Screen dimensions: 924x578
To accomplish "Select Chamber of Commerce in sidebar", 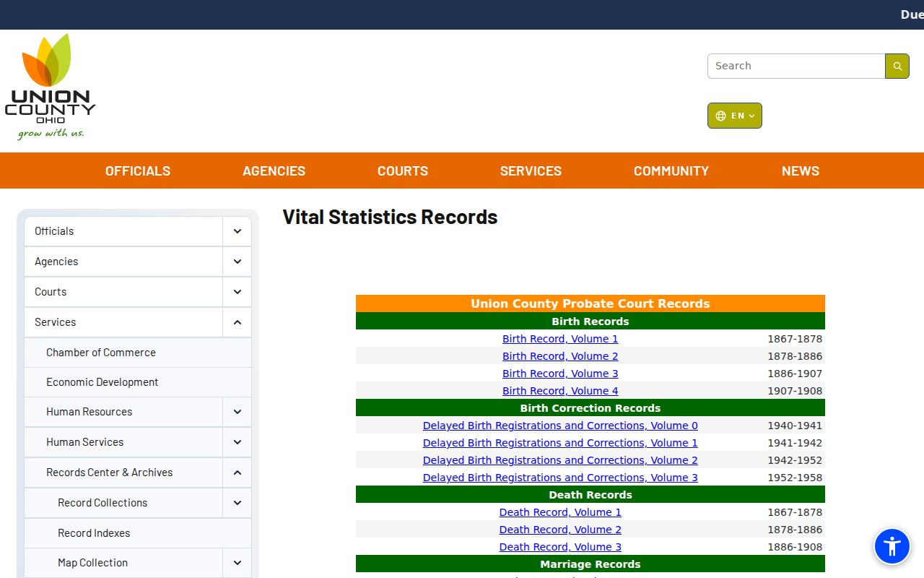I will tap(138, 353).
